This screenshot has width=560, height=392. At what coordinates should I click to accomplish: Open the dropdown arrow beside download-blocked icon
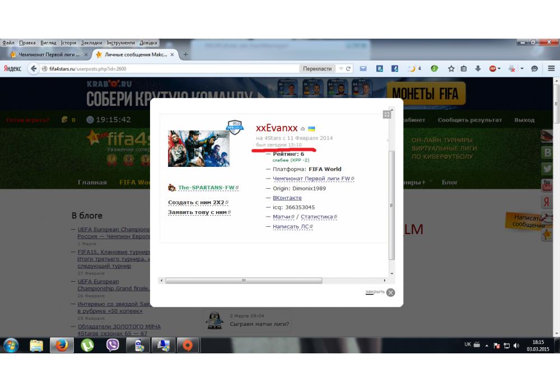point(522,68)
